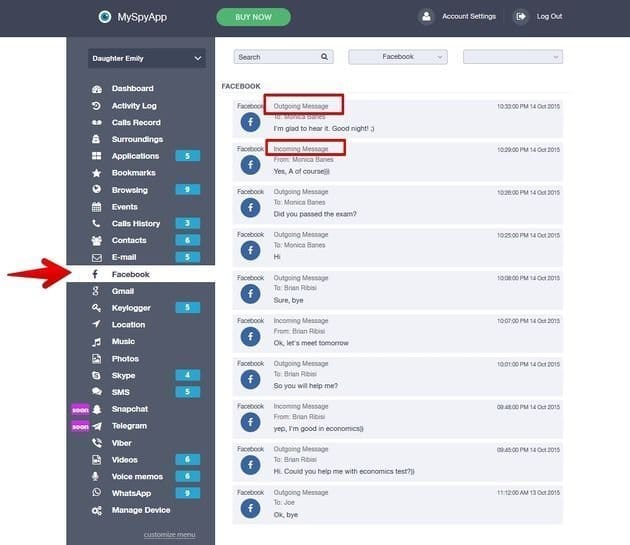Open Facebook avatar of 'Good night' message
This screenshot has height=545, width=630.
tap(250, 122)
